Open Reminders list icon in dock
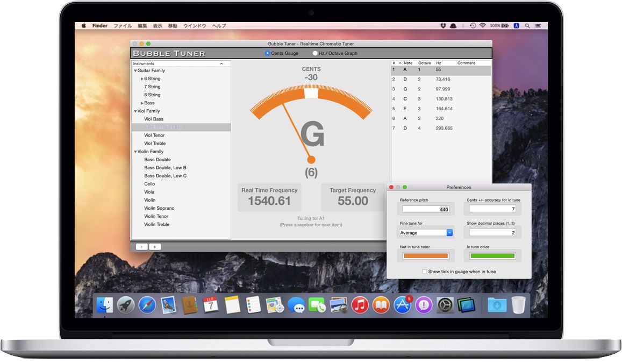 (254, 305)
